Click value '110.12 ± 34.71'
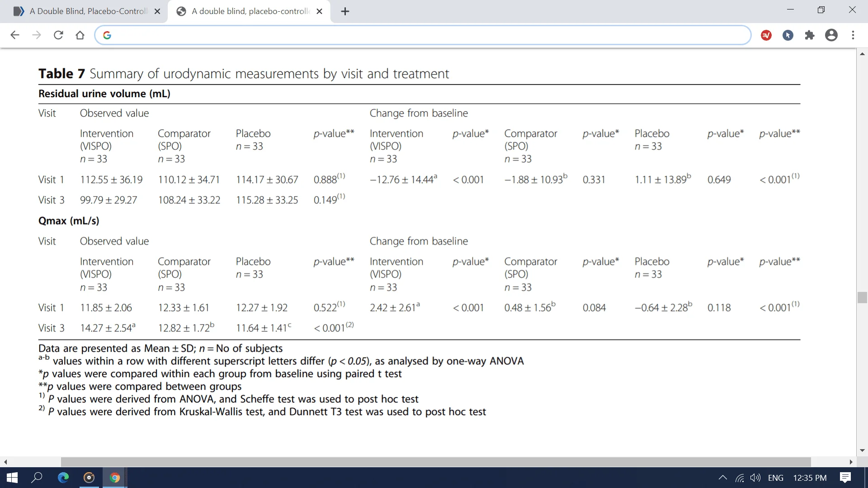868x488 pixels. click(x=189, y=179)
